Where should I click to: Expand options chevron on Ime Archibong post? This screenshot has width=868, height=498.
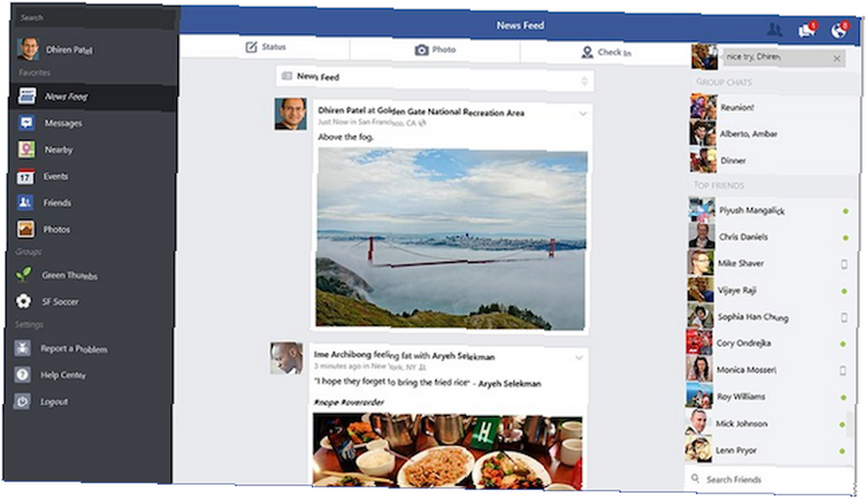pyautogui.click(x=578, y=358)
